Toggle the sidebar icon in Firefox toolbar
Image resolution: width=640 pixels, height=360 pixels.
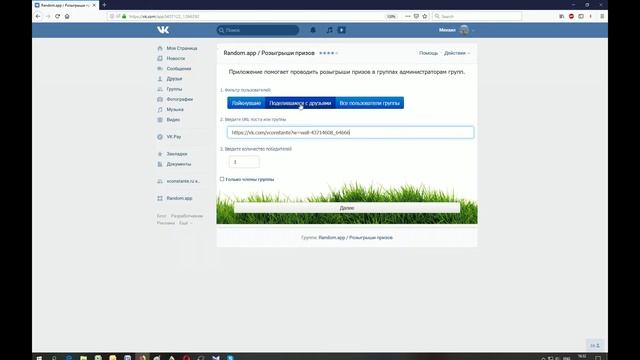pyautogui.click(x=581, y=16)
